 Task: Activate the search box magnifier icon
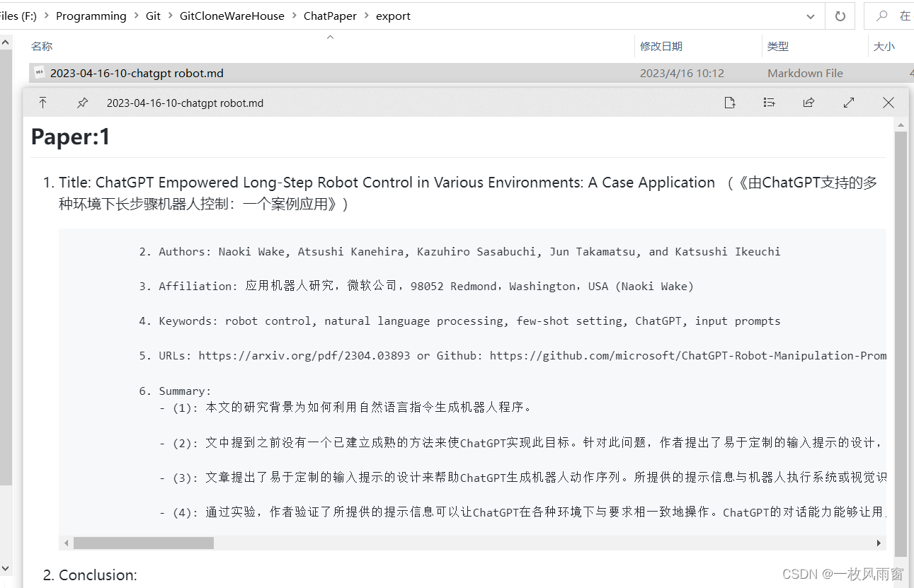coord(883,16)
